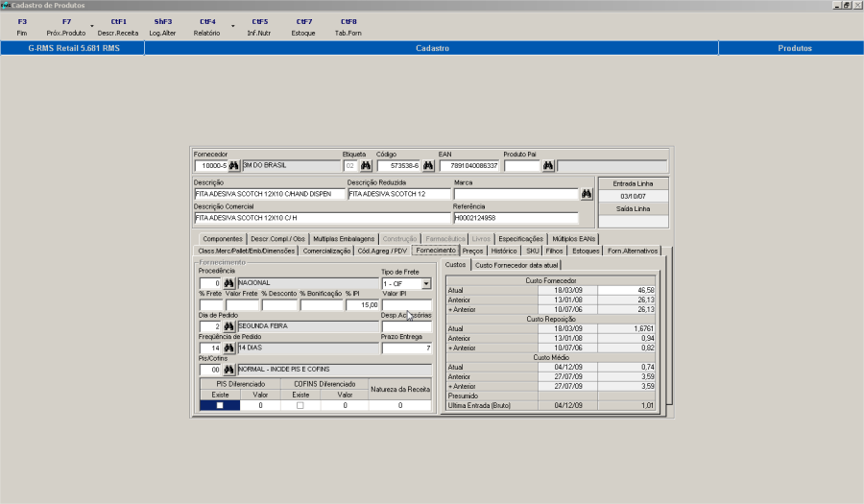Open Estoques tab
This screenshot has height=504, width=864.
click(x=586, y=251)
